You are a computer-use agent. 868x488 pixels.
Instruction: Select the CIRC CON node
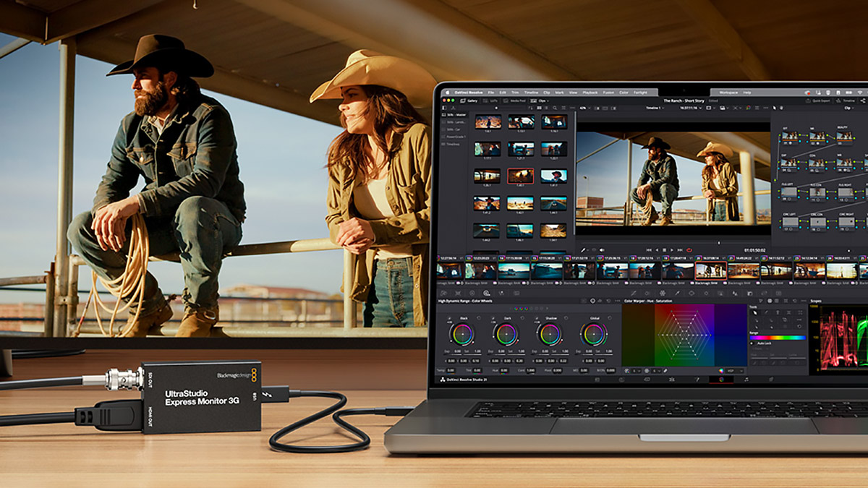coord(818,224)
